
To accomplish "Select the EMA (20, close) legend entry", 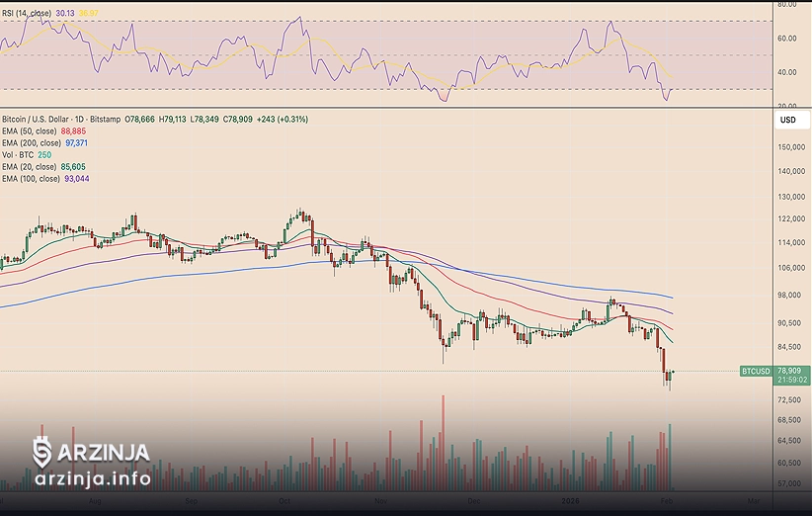I will [30, 166].
